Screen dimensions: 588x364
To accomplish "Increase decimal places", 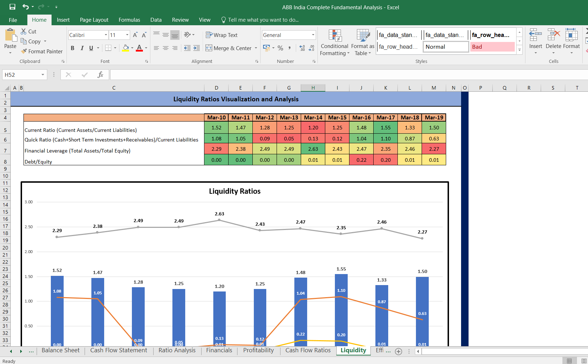I will tap(302, 48).
